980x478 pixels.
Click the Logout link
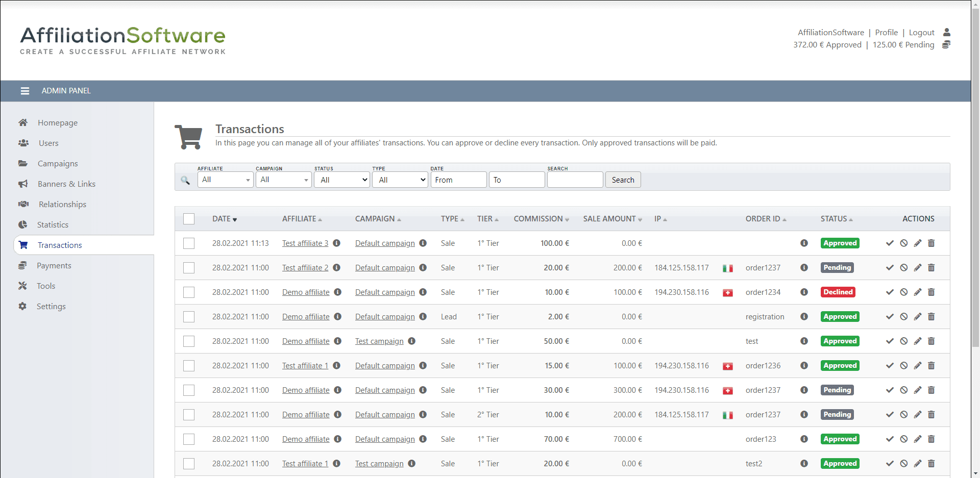tap(921, 32)
